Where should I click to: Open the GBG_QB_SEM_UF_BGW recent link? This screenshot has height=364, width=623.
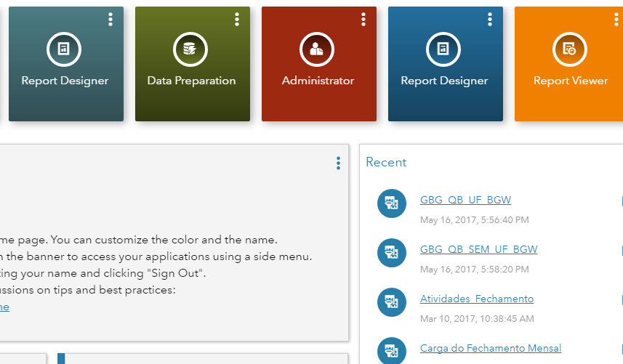pos(478,250)
